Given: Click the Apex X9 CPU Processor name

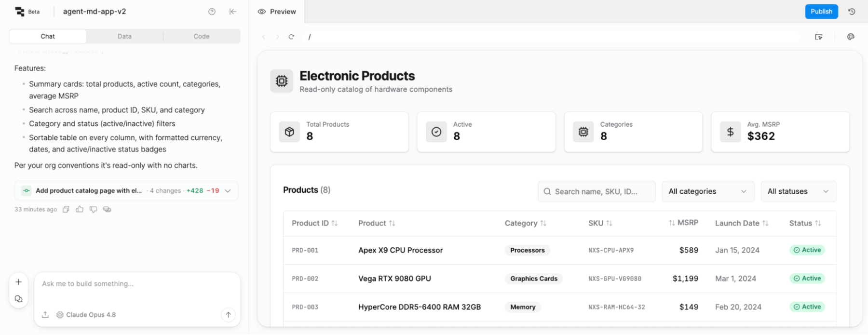Looking at the screenshot, I should (x=400, y=250).
